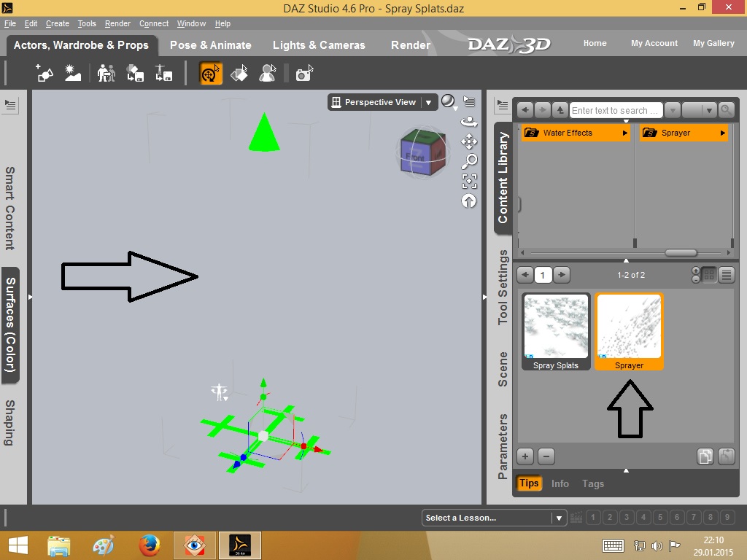Viewport: 747px width, 560px height.
Task: Open the search filter combo dropdown
Action: [x=700, y=111]
